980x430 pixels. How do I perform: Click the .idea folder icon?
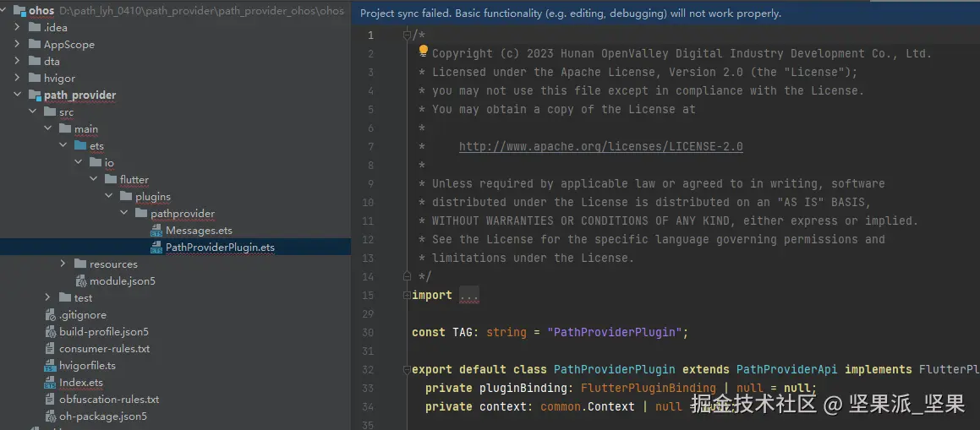pos(35,28)
